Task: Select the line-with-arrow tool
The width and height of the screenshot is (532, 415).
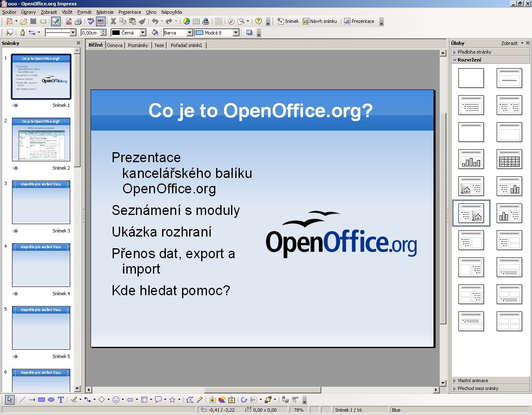Action: point(32,400)
